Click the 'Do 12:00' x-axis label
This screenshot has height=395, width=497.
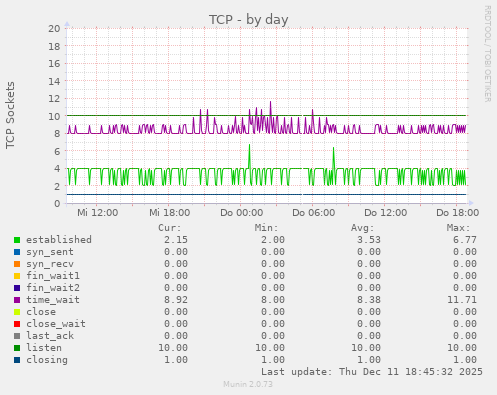[x=386, y=213]
